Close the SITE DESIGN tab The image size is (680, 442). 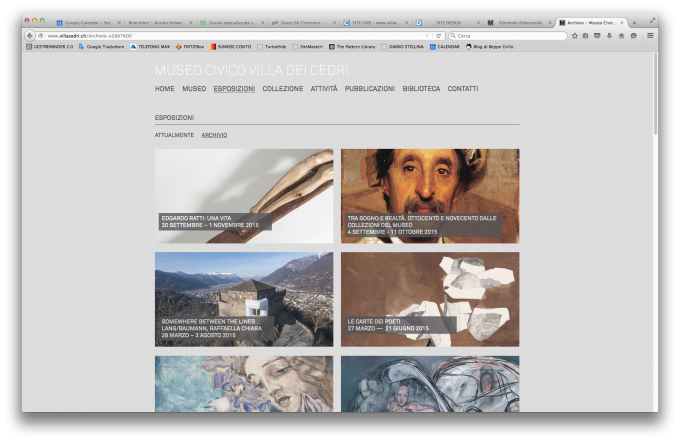pyautogui.click(x=478, y=23)
